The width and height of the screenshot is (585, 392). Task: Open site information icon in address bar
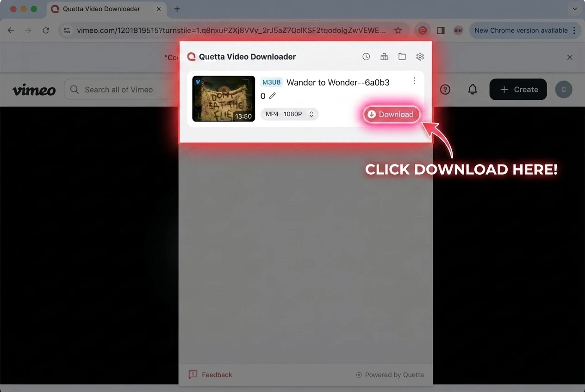67,31
